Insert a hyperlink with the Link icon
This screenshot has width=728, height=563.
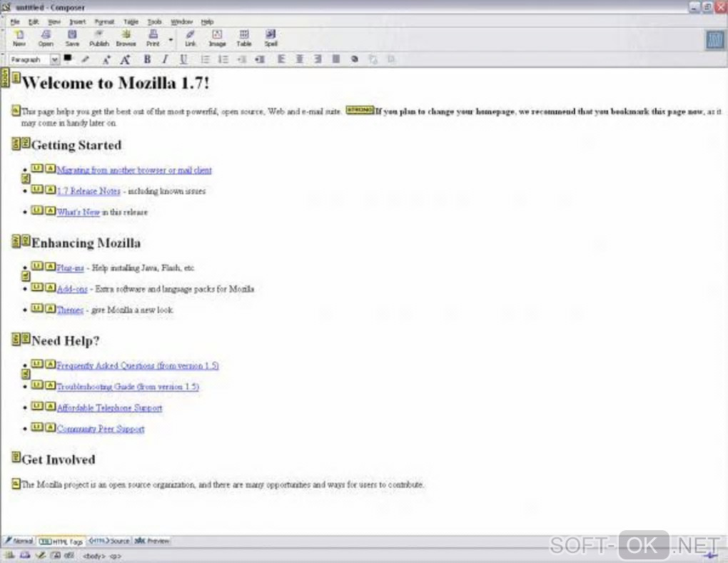(191, 38)
